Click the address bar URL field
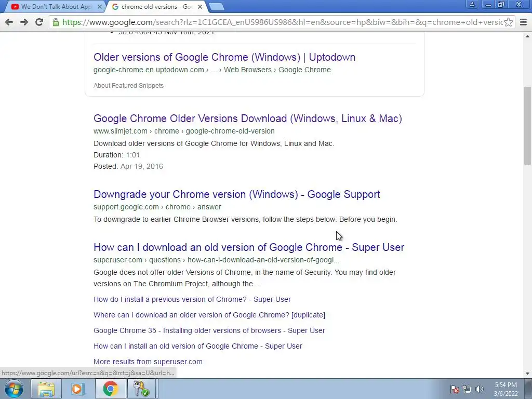Viewport: 532px width, 399px height. click(x=282, y=22)
